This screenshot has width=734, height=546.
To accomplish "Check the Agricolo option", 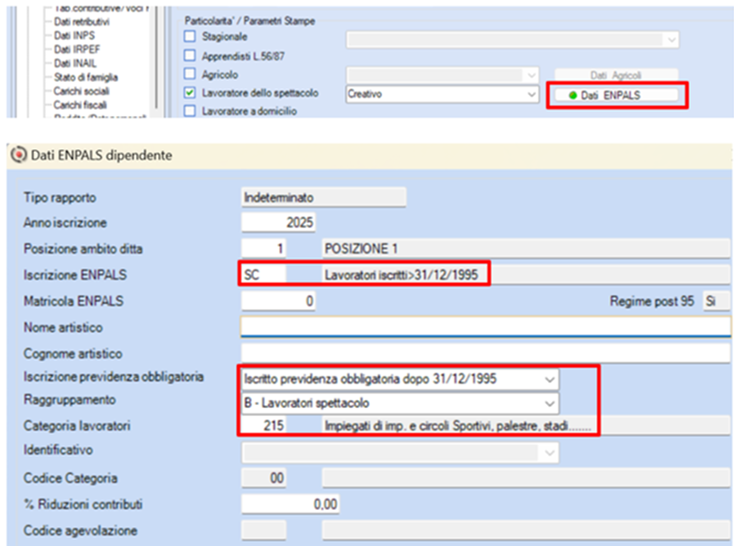I will (190, 74).
